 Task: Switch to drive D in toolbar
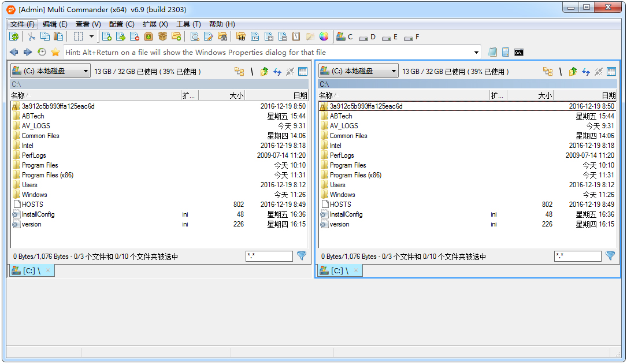point(367,37)
